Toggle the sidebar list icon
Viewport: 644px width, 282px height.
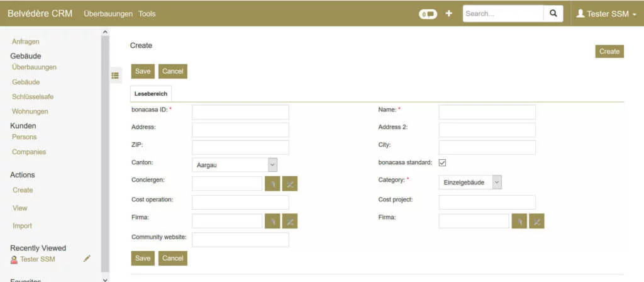(116, 76)
